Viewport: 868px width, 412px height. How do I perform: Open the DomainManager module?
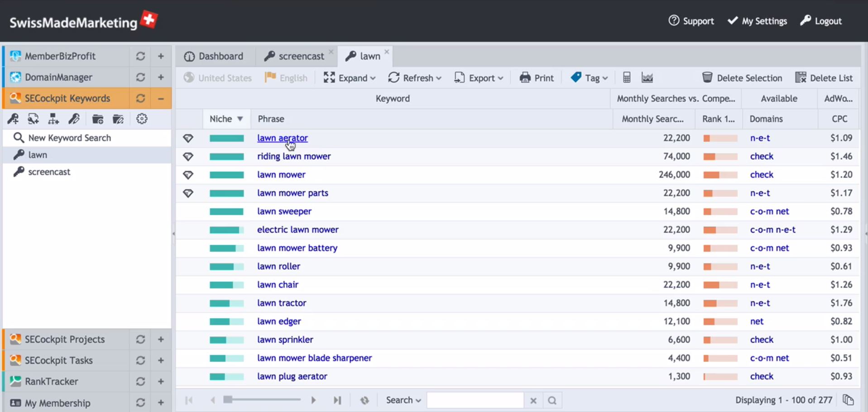(58, 77)
